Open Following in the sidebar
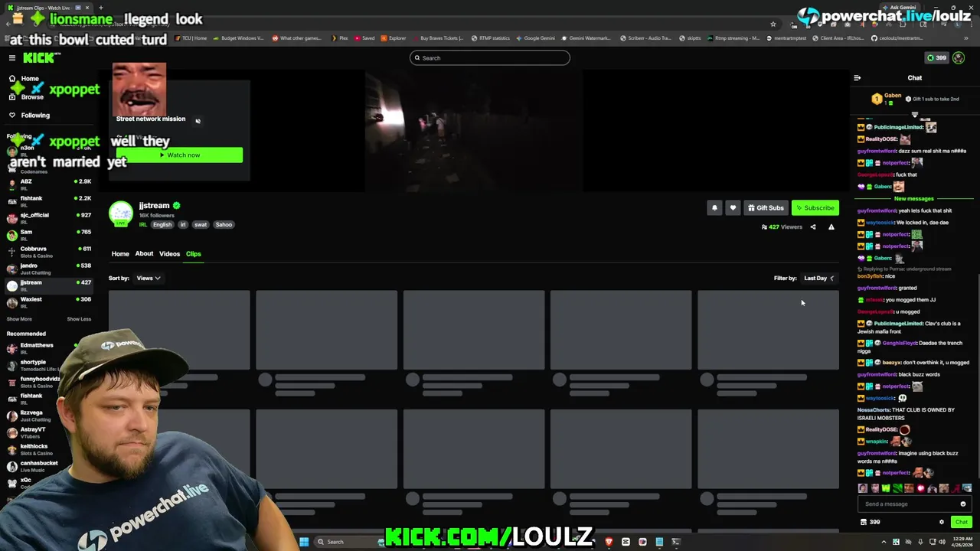 point(35,116)
